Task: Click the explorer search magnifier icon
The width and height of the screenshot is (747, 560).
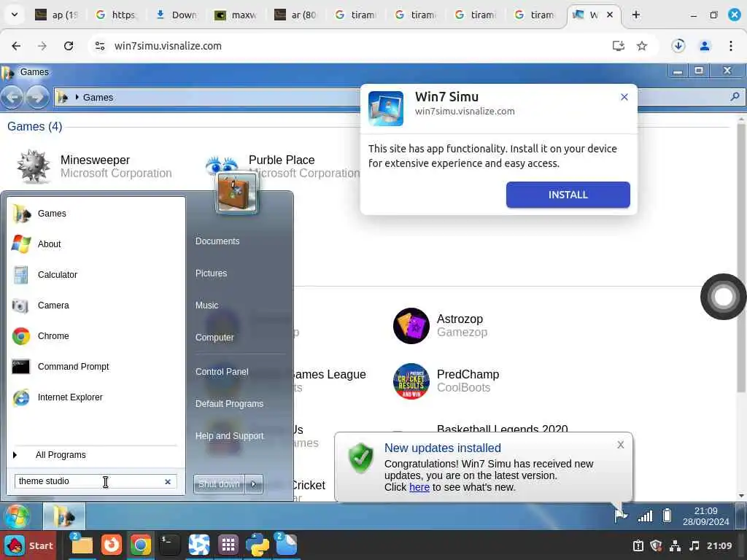Action: pyautogui.click(x=735, y=97)
